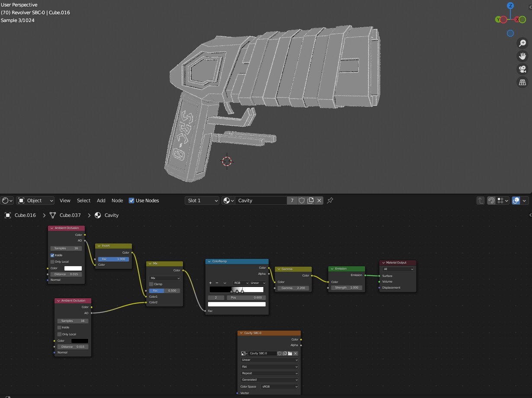Image resolution: width=532 pixels, height=398 pixels.
Task: Click the Gamma 2.200 value field
Action: [x=293, y=288]
